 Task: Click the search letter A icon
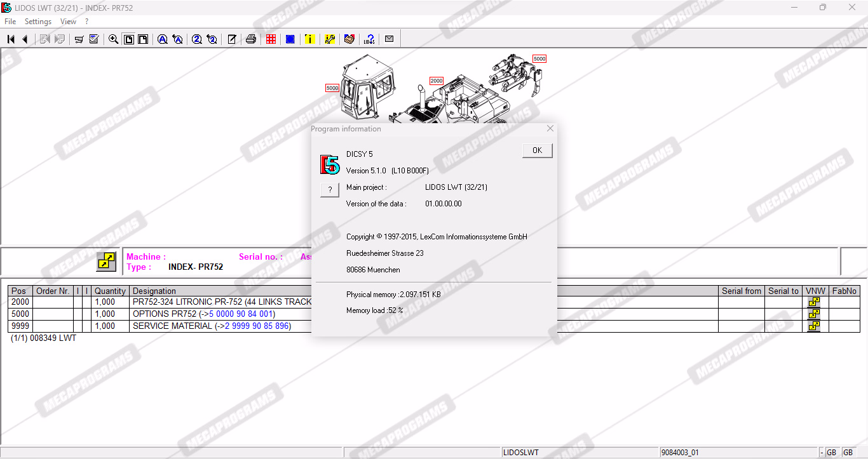(x=163, y=39)
